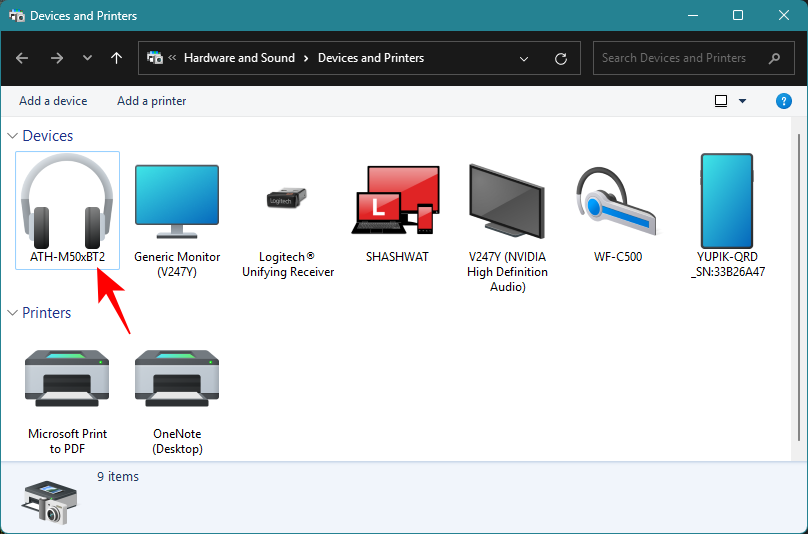Click the address bar control panel icon
Screen dimensions: 808x534
point(155,58)
